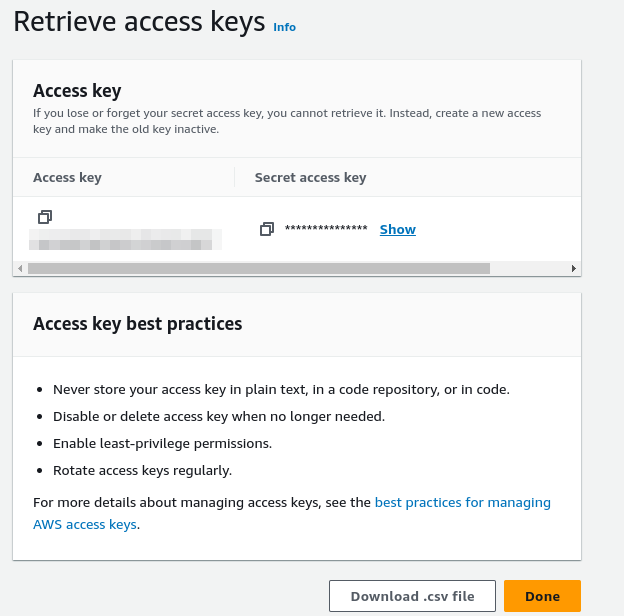624x616 pixels.
Task: Click the Enable least-privilege permissions bullet
Action: [162, 443]
